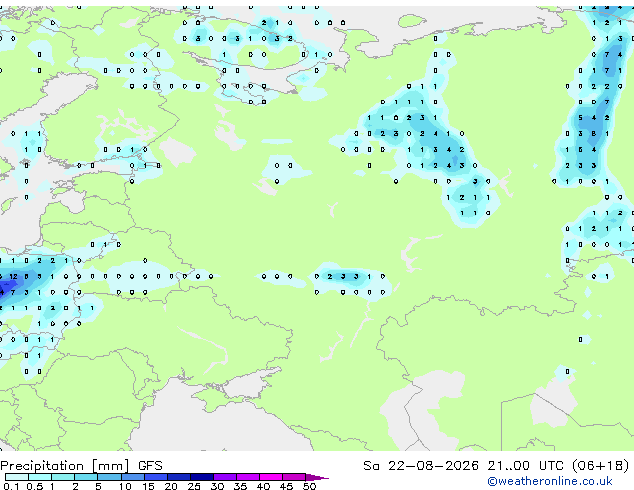Click the '12' precipitation value on the map
Viewport: 634px width, 490px height.
click(13, 277)
